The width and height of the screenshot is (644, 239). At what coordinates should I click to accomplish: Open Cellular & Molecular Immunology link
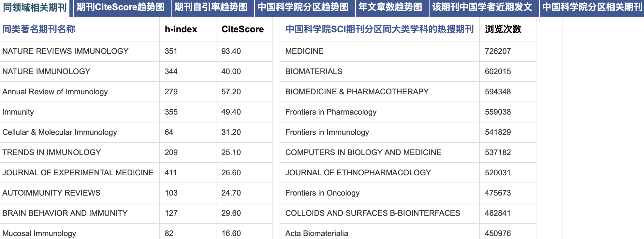coord(60,132)
